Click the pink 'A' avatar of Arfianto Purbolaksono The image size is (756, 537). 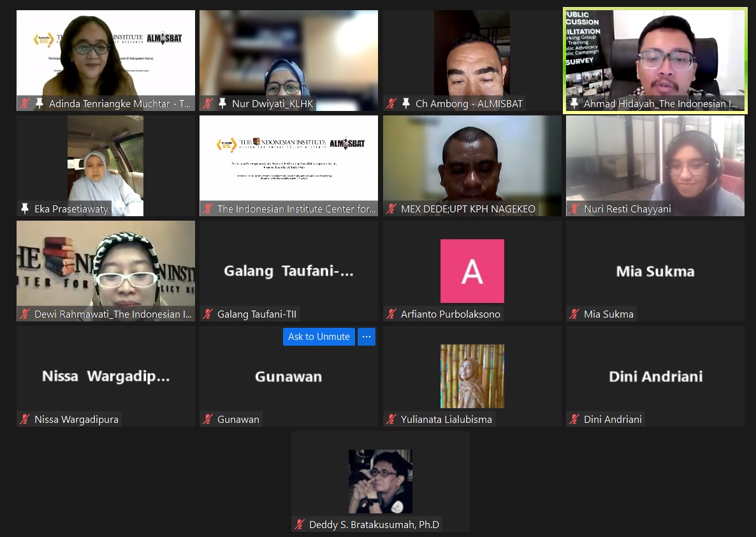[472, 271]
